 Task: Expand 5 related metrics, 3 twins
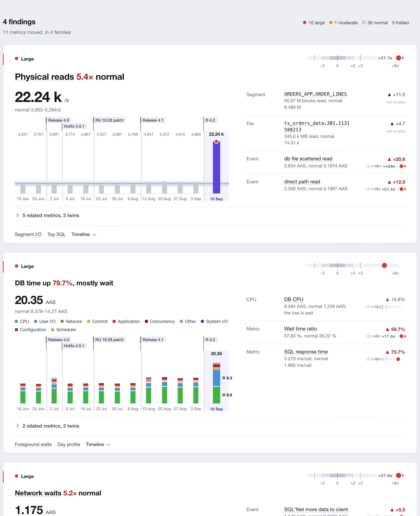click(47, 215)
